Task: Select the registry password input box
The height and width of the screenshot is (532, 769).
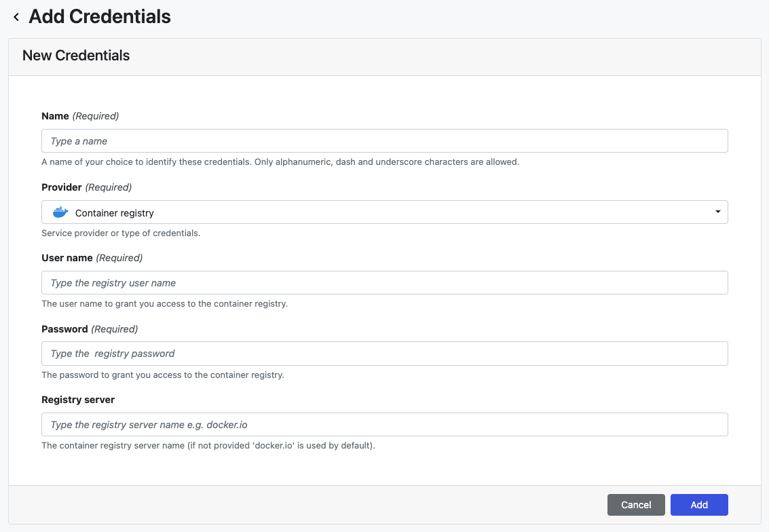Action: (x=384, y=354)
